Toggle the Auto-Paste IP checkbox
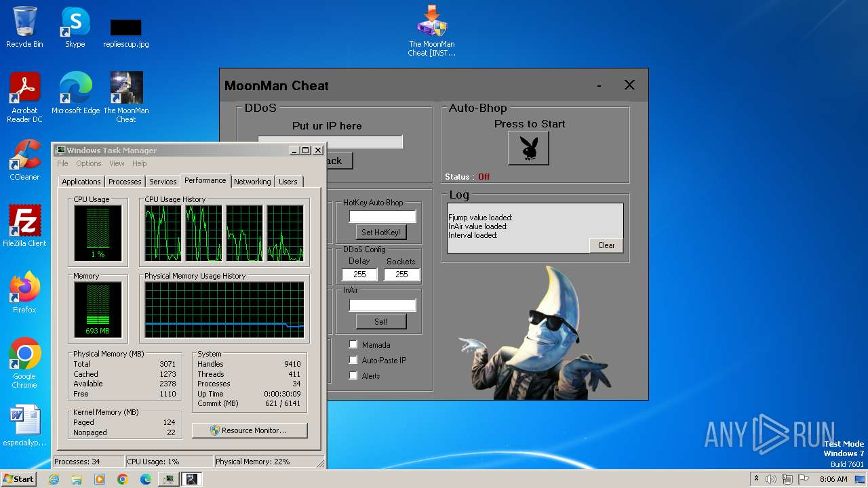868x488 pixels. [x=353, y=360]
